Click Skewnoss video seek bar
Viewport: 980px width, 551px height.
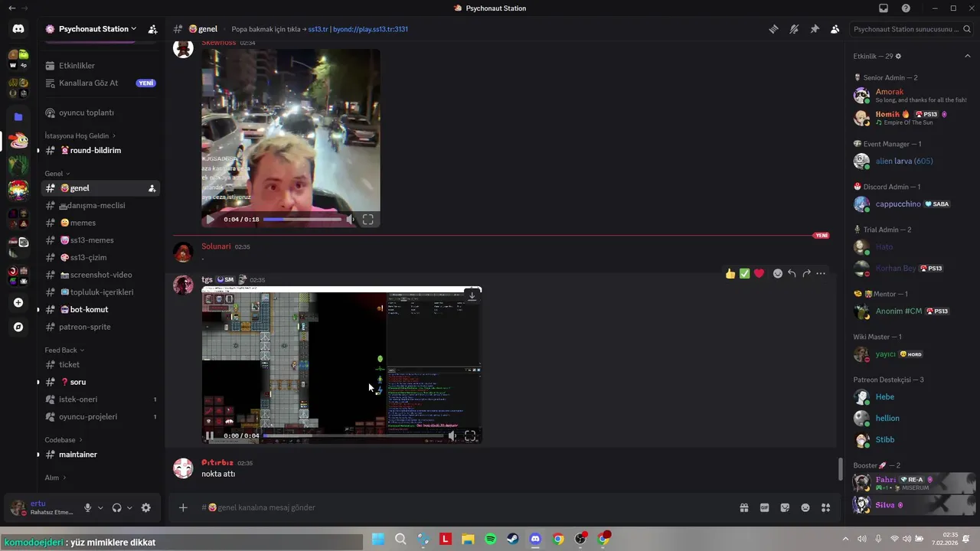302,220
